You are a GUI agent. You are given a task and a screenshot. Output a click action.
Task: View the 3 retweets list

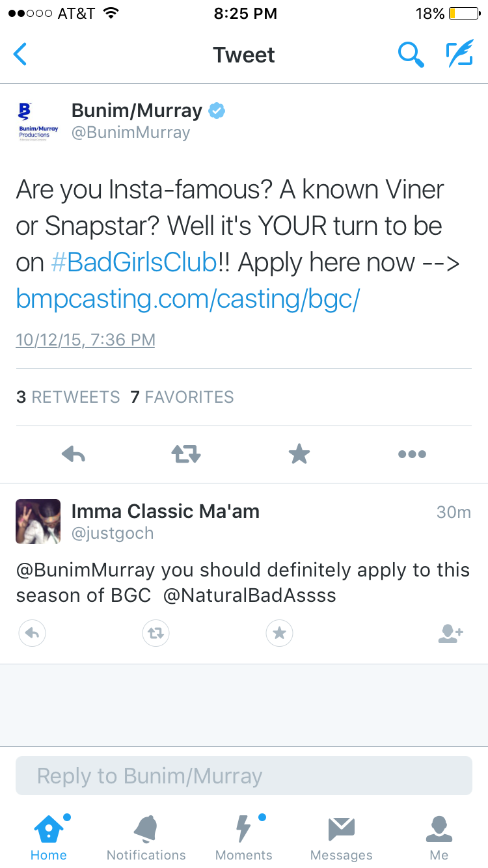tap(68, 397)
